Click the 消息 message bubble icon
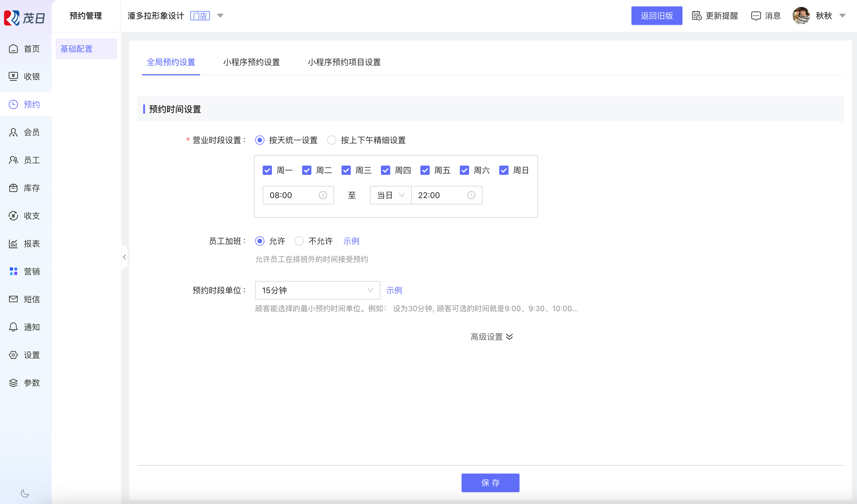857x504 pixels. point(756,16)
